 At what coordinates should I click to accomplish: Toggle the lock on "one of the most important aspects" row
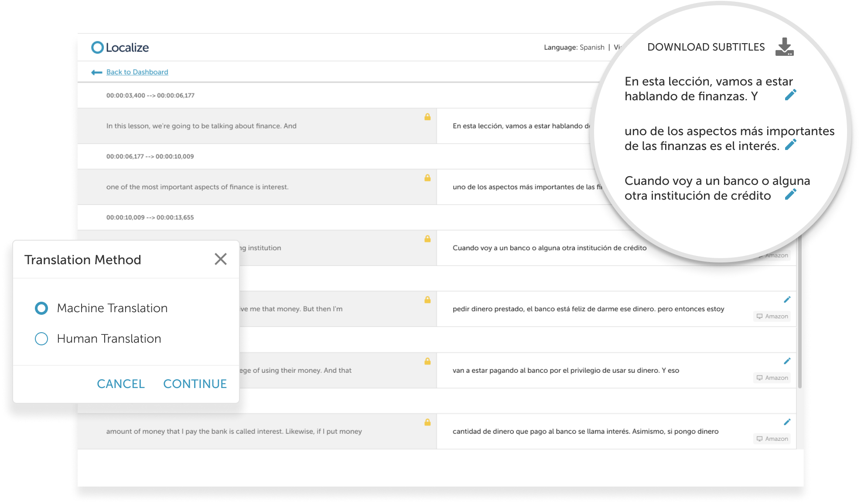427,178
